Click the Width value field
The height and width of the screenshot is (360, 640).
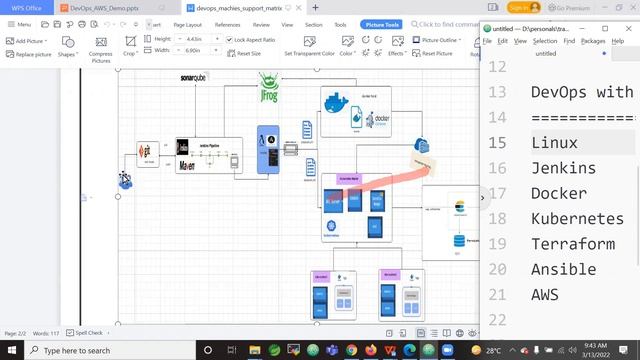(x=196, y=51)
